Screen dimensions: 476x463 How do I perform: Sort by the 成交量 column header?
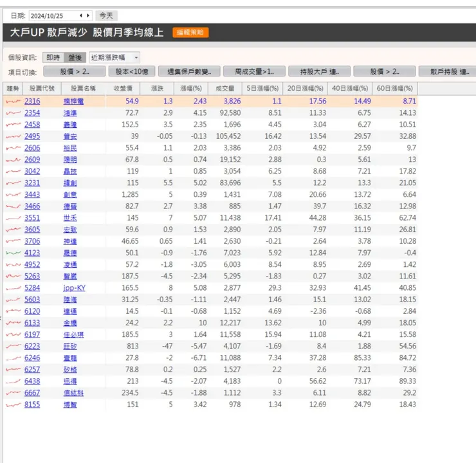pos(225,88)
